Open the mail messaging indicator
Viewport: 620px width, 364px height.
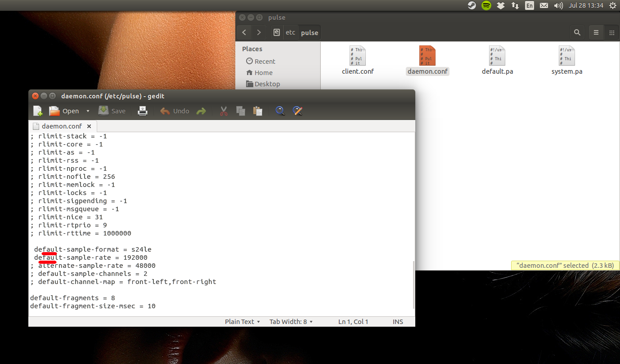pos(544,5)
